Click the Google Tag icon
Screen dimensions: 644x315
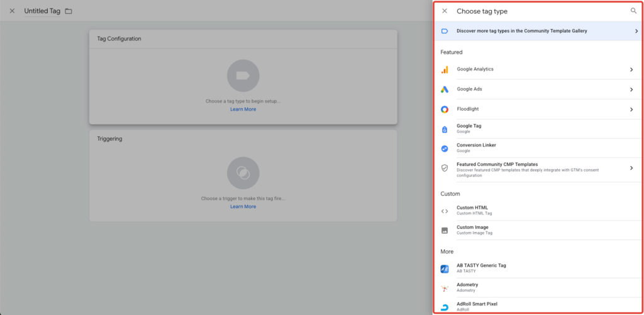pyautogui.click(x=445, y=130)
